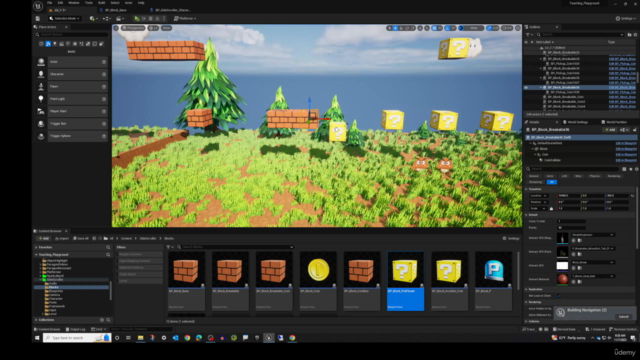
Task: Click Import in the Content Browser
Action: [62, 238]
